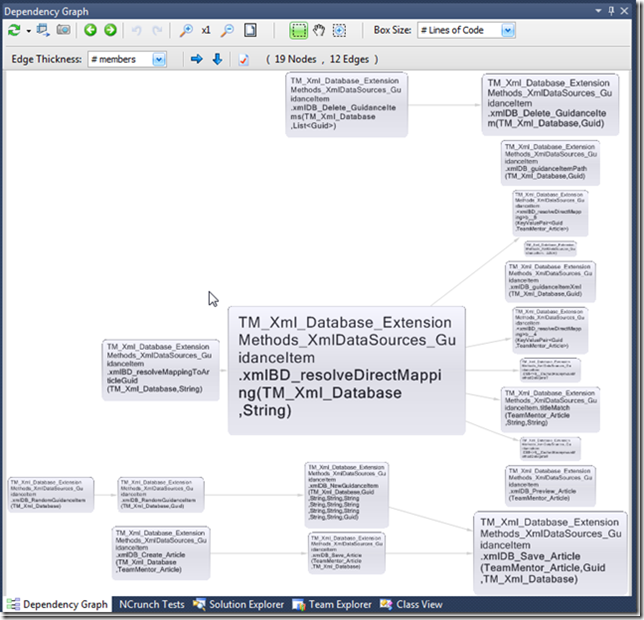
Task: Click the zoom in magnifier icon
Action: coord(186,31)
